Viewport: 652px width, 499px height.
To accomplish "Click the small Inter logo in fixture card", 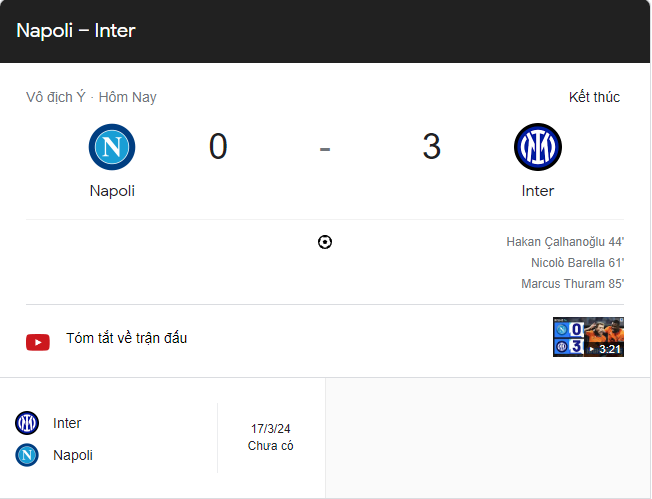I will pos(27,423).
